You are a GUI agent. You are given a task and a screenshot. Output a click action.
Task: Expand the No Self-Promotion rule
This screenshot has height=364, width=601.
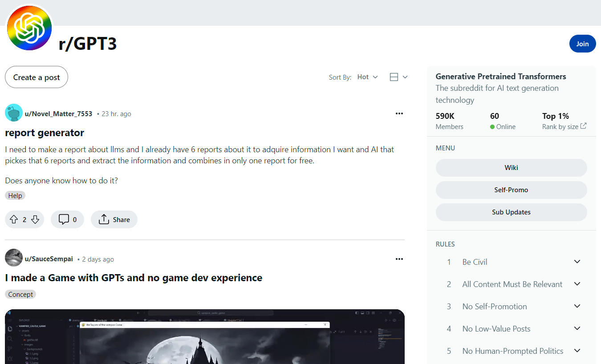[577, 306]
